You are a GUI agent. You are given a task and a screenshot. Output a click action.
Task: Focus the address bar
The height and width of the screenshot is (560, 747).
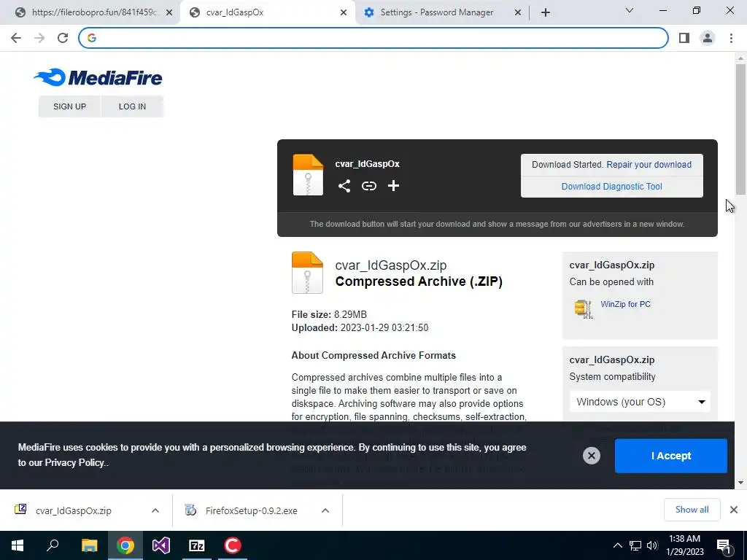point(373,38)
